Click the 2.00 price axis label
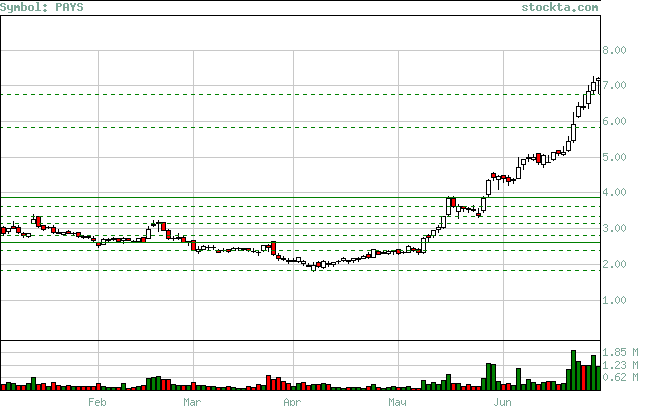 [614, 264]
